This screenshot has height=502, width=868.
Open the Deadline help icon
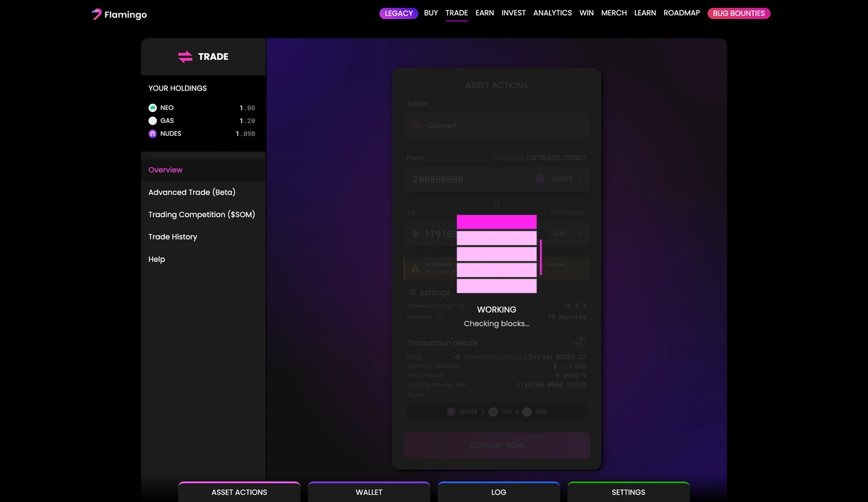pos(438,317)
